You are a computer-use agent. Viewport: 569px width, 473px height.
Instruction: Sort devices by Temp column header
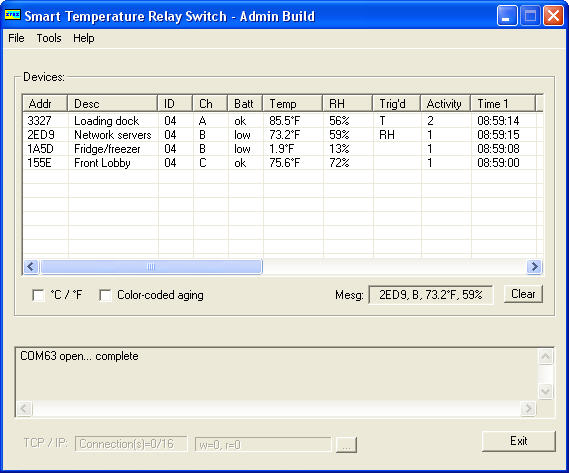293,103
